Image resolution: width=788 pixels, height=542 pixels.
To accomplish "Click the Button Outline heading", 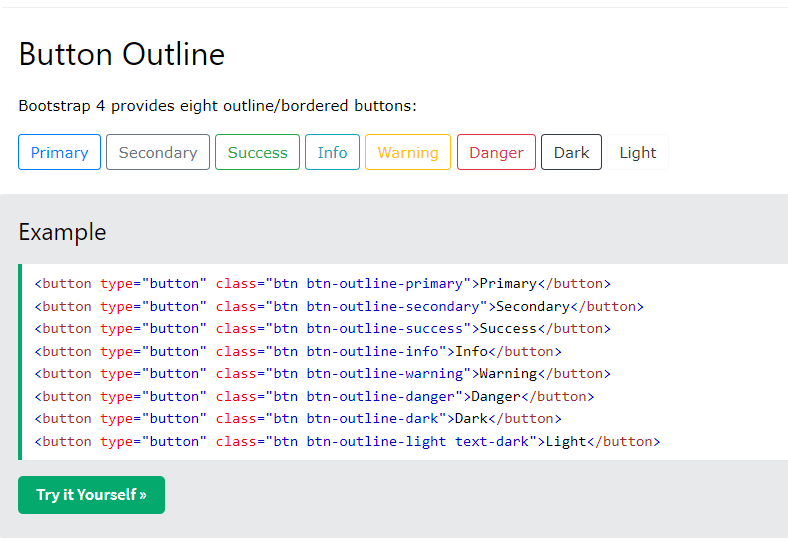I will (122, 54).
